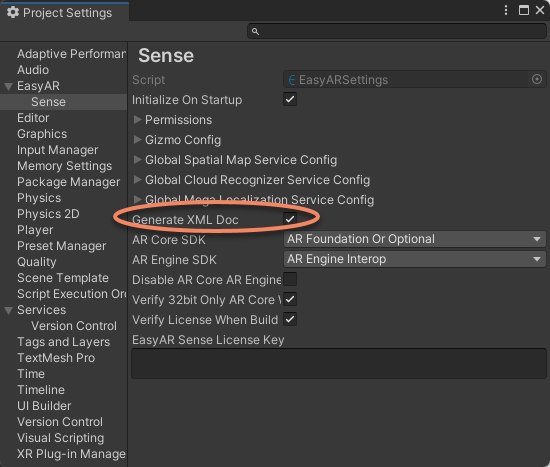Screen dimensions: 550x467
Task: Open the window kebab options menu
Action: (505, 10)
